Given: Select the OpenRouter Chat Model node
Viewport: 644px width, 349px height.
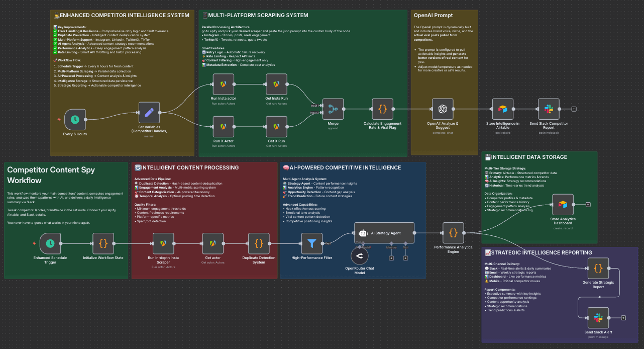Looking at the screenshot, I should click(360, 256).
